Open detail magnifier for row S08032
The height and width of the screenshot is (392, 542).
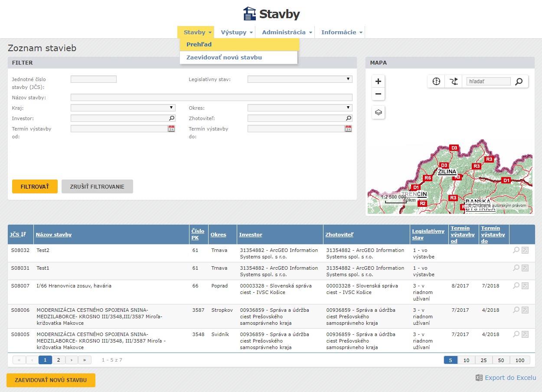tap(516, 250)
